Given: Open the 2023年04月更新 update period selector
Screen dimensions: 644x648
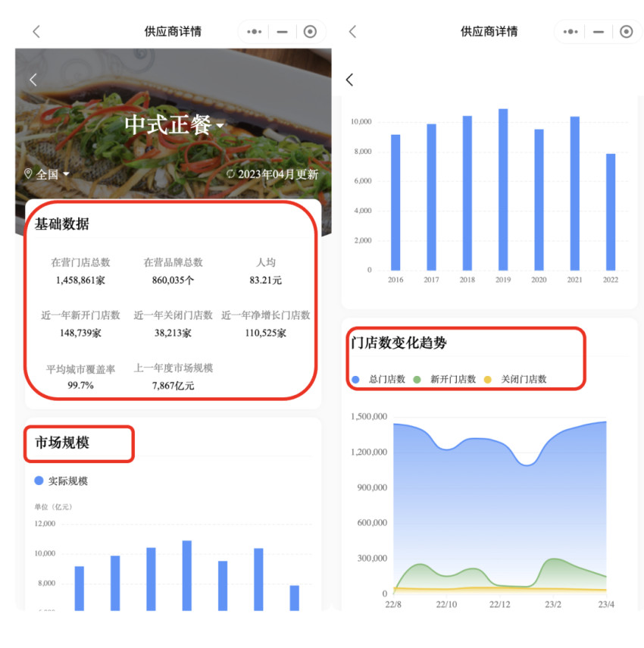Looking at the screenshot, I should [x=280, y=174].
